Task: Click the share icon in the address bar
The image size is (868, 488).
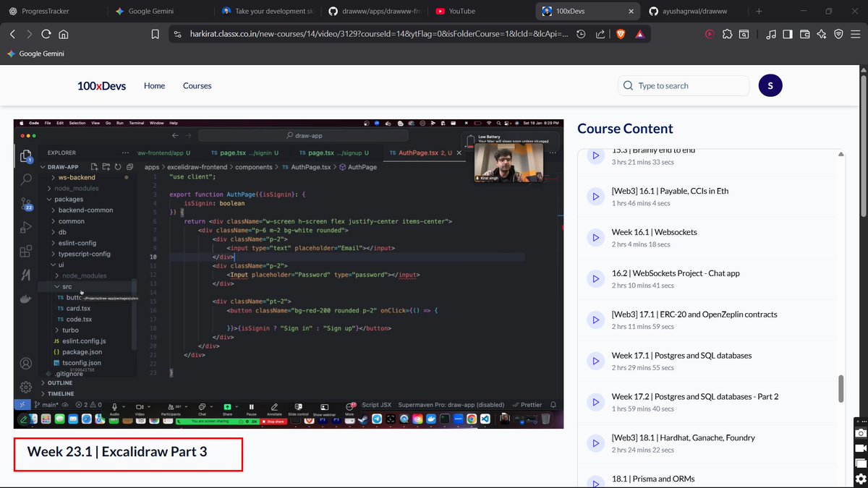Action: 600,34
